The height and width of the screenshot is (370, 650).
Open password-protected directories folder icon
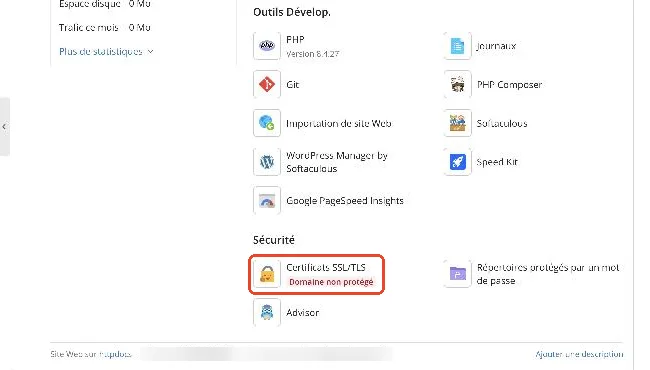[457, 274]
